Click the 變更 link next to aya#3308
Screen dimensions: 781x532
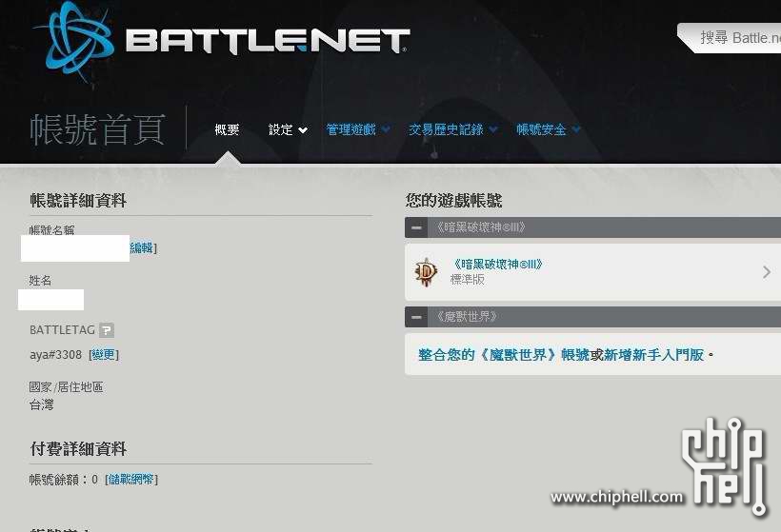pos(104,355)
